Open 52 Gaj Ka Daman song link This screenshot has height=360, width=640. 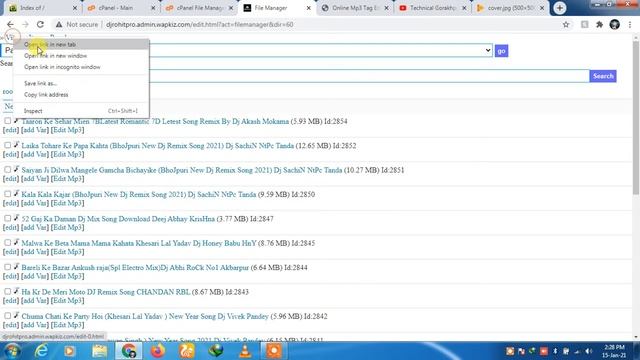(x=118, y=219)
